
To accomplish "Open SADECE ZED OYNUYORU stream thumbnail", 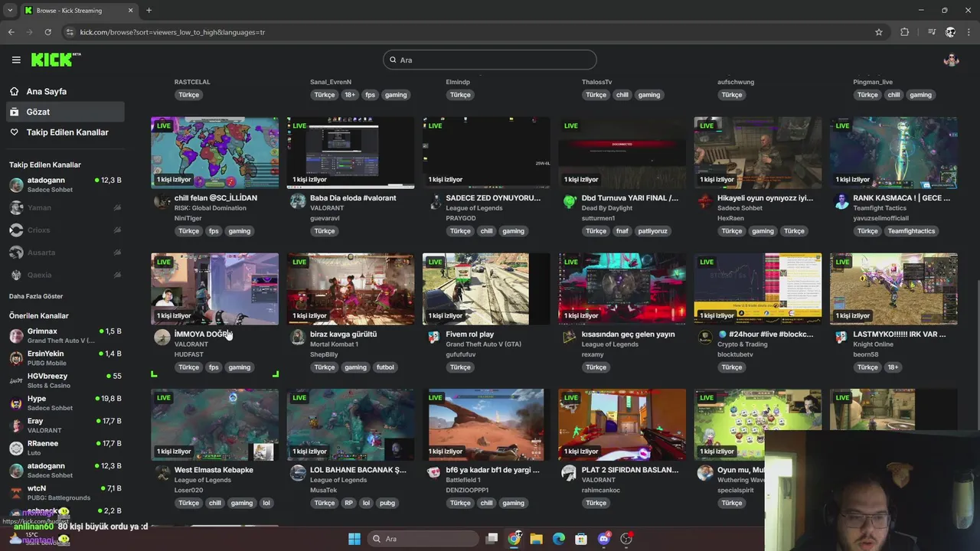I will tap(486, 152).
